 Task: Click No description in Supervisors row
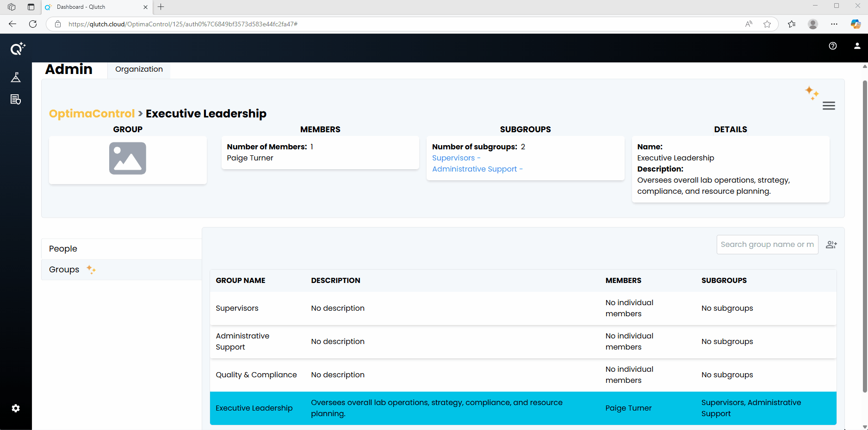pos(338,308)
